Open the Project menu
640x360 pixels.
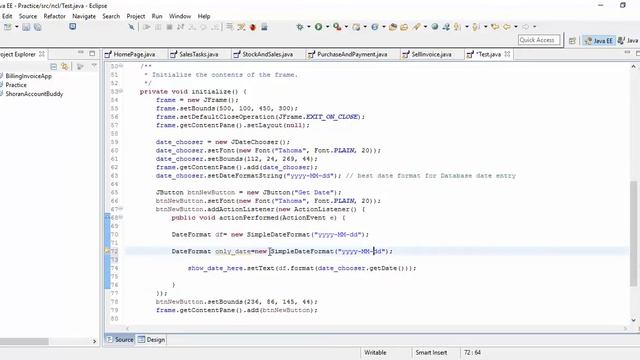(136, 16)
